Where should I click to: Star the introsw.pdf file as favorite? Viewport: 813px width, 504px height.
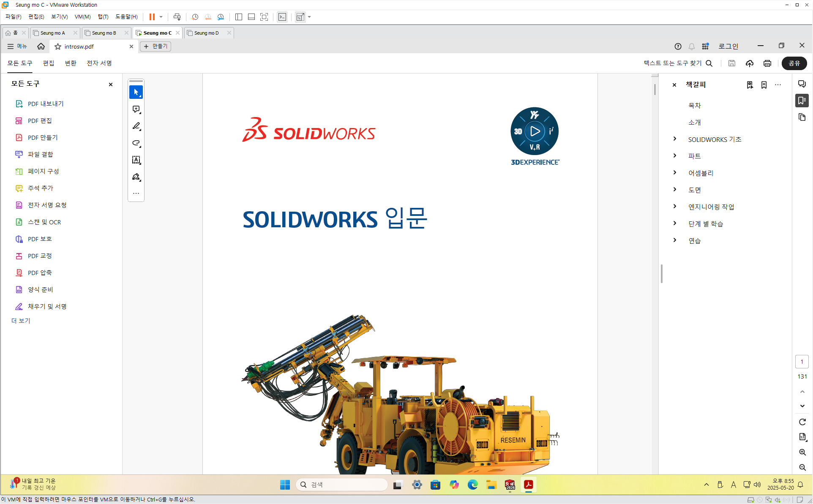[58, 46]
